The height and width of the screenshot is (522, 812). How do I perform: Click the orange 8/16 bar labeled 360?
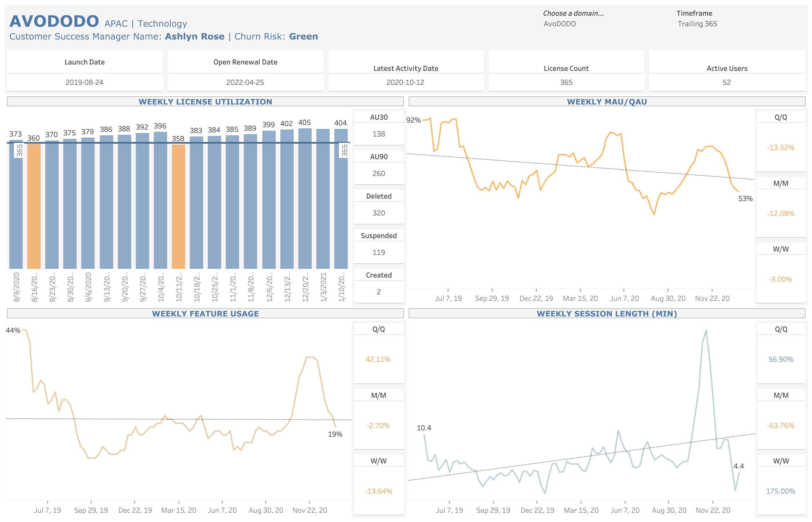pyautogui.click(x=34, y=206)
